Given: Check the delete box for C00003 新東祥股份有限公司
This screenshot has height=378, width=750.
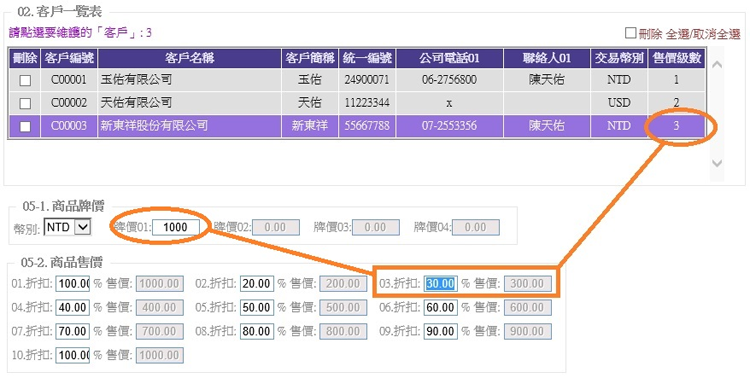Looking at the screenshot, I should point(25,126).
